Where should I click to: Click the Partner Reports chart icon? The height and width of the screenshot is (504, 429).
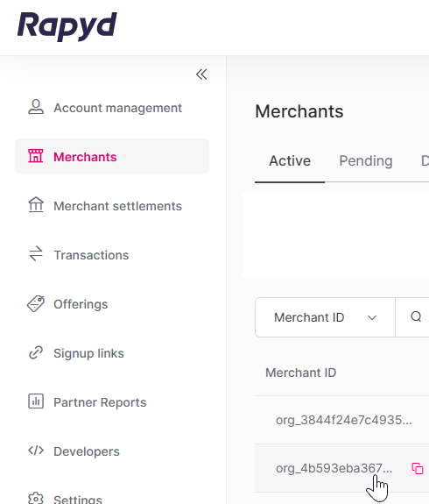point(36,401)
